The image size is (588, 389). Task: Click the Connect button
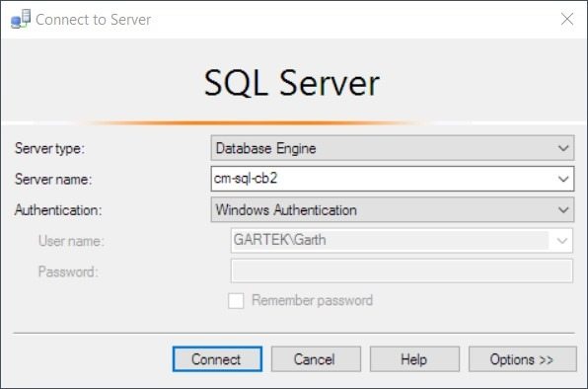coord(217,359)
